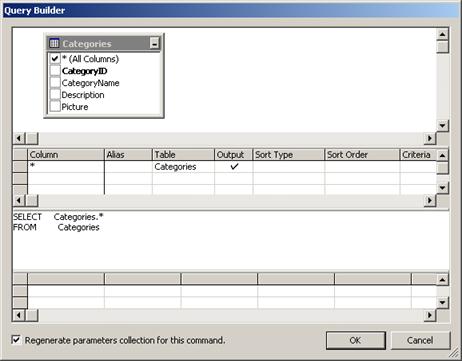Click grid pane scroll left arrow
The image size is (462, 361).
coord(19,200)
